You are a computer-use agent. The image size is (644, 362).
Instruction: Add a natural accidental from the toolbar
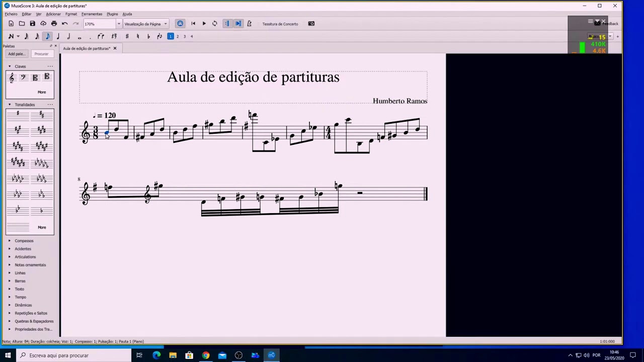[138, 36]
